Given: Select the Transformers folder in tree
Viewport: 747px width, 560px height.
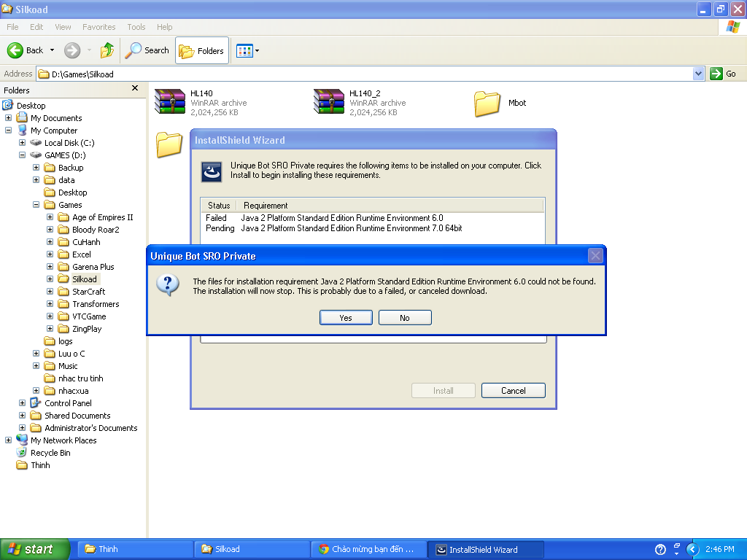Looking at the screenshot, I should [x=96, y=304].
